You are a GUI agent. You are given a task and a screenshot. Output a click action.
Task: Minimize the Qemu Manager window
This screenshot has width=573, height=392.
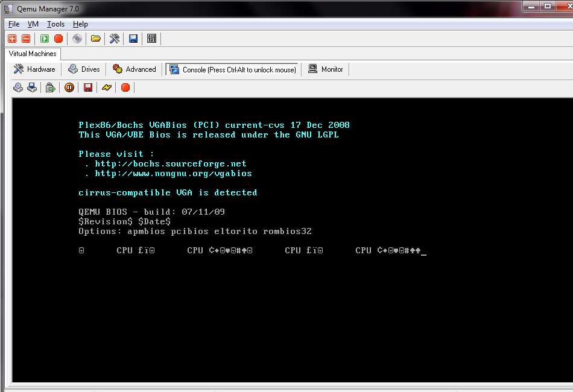pyautogui.click(x=531, y=6)
